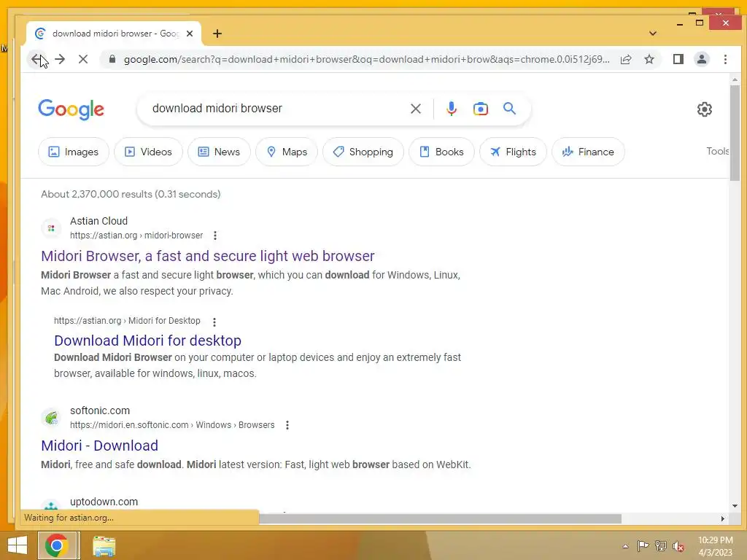This screenshot has height=560, width=747.
Task: Open the Chrome side panel
Action: point(678,59)
